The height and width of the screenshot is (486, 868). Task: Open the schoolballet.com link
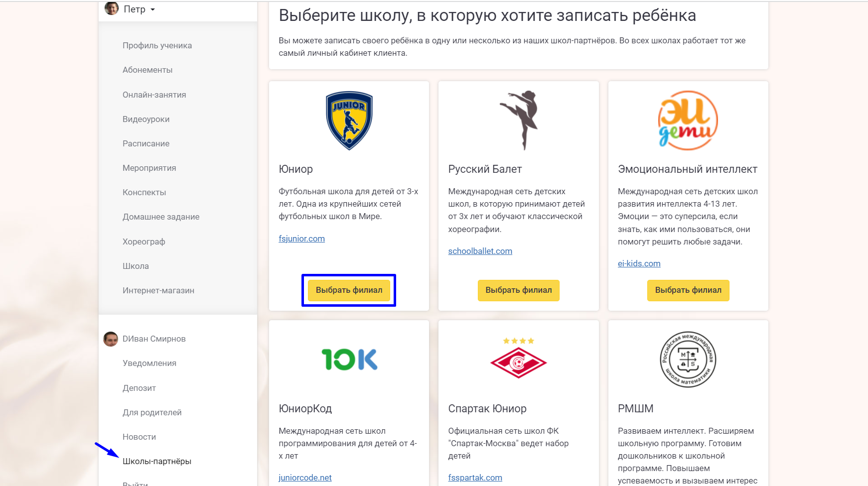click(480, 251)
